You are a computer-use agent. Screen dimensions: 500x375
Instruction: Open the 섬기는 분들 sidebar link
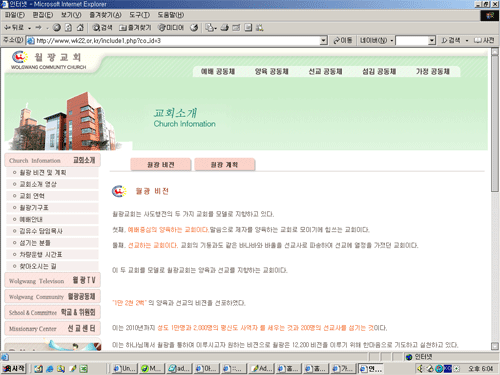click(x=35, y=243)
